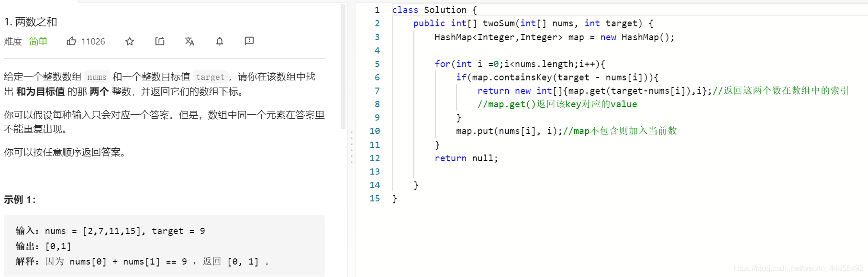Click the bold phrase 和为目标值 in the description
Image resolution: width=868 pixels, height=277 pixels.
41,92
